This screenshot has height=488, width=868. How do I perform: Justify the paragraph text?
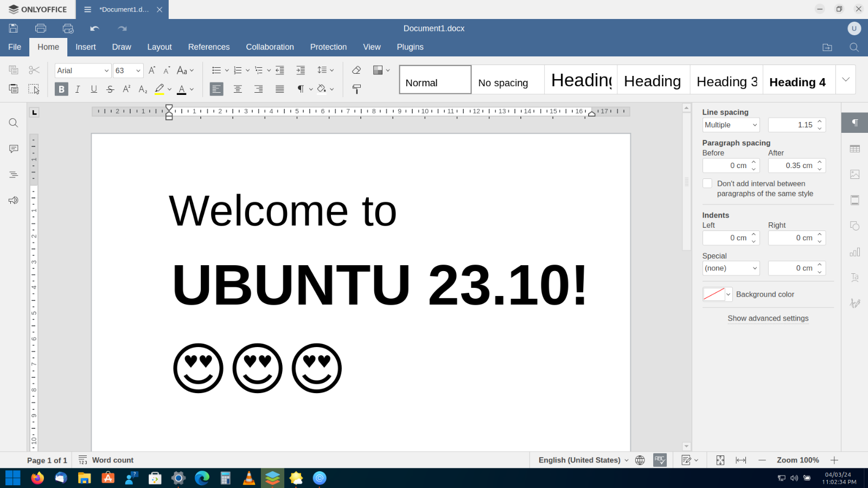tap(280, 89)
